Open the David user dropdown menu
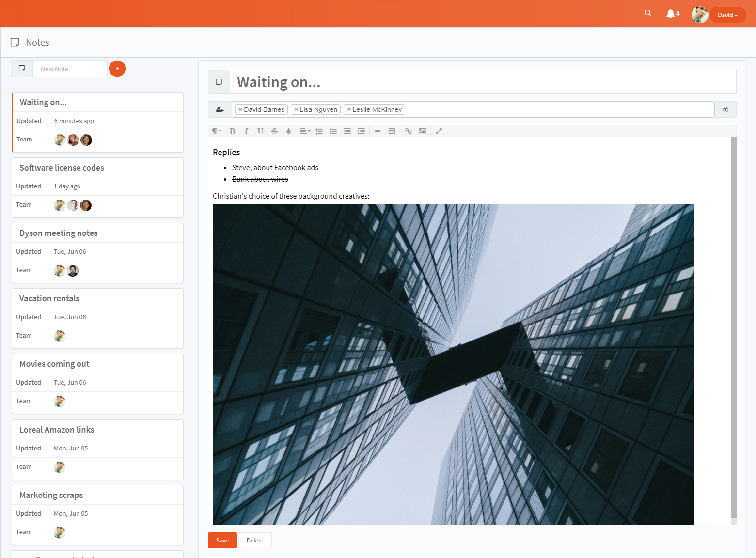756x558 pixels. (x=728, y=15)
